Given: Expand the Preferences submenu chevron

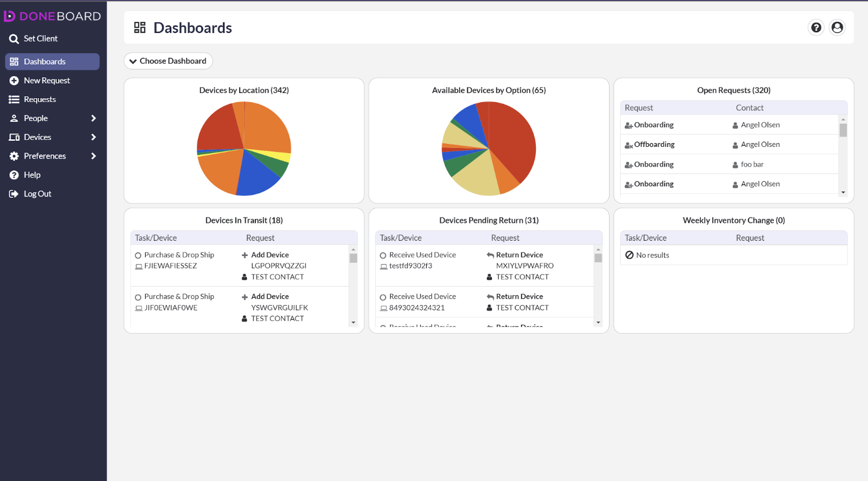Looking at the screenshot, I should click(93, 156).
